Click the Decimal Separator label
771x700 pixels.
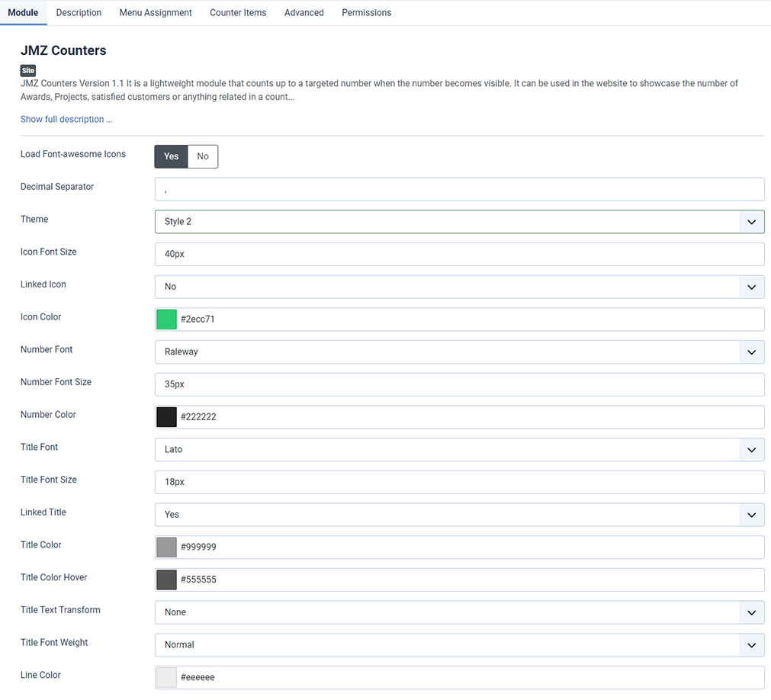(x=57, y=187)
